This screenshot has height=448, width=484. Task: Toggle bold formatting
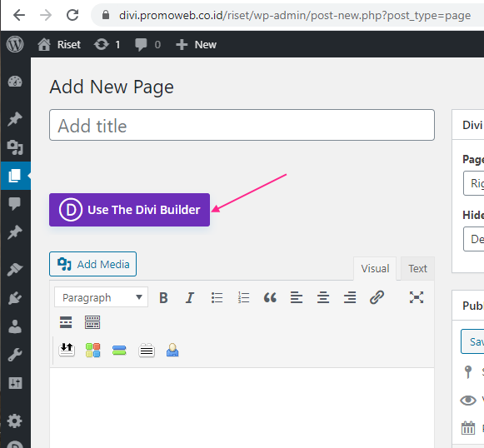(x=163, y=298)
